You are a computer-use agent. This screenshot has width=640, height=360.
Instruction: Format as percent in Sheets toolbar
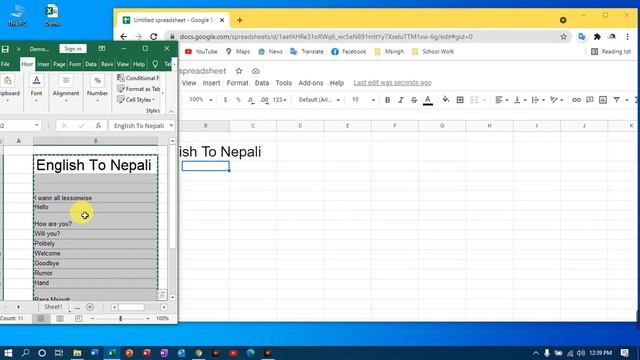(x=238, y=100)
